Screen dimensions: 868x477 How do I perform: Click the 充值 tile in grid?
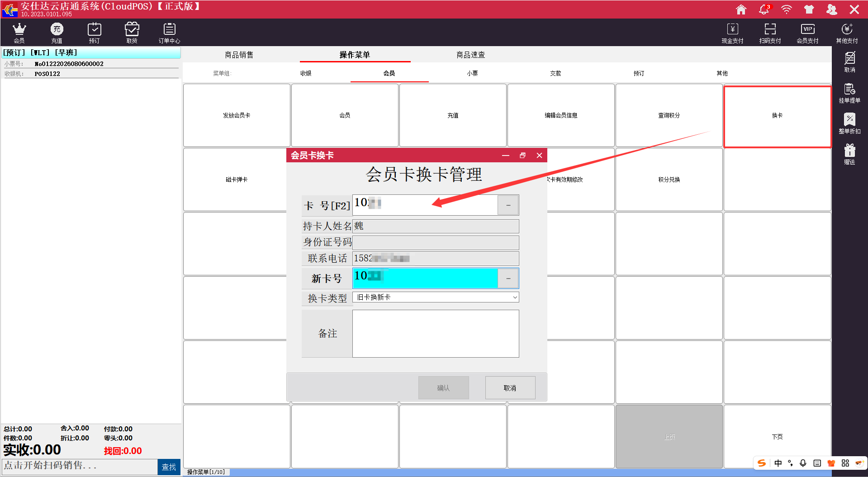click(x=453, y=115)
